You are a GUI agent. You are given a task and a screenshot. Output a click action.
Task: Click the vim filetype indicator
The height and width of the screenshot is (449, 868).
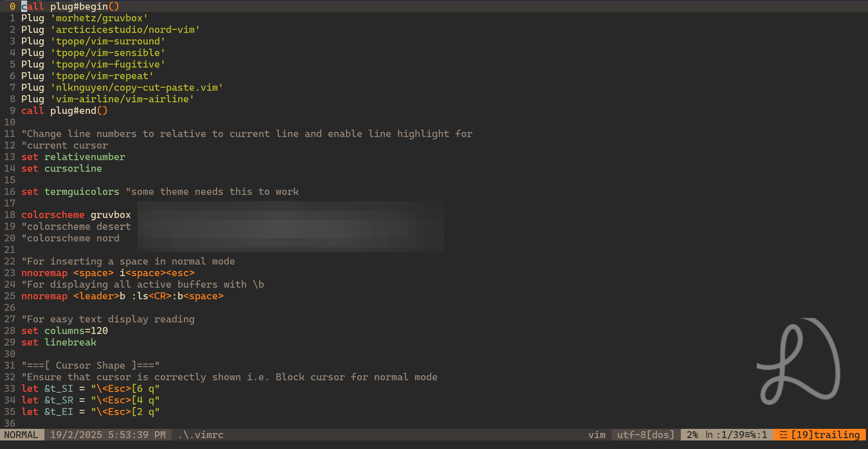coord(596,435)
